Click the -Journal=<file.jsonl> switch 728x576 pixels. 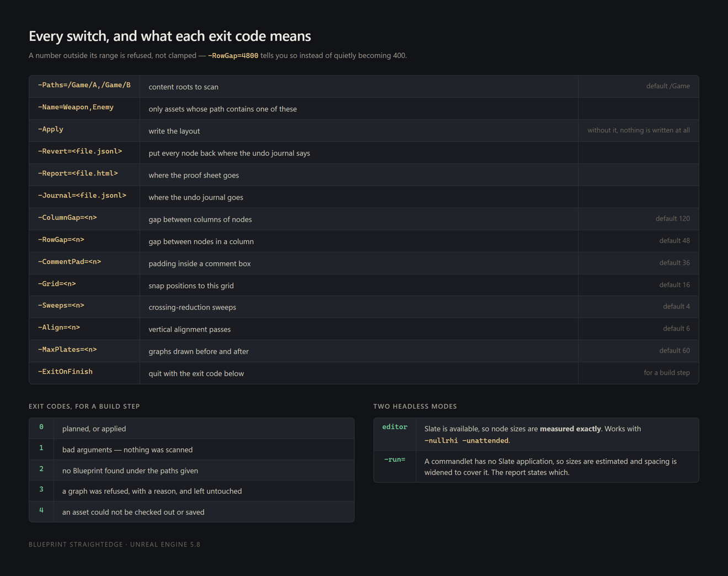click(82, 196)
